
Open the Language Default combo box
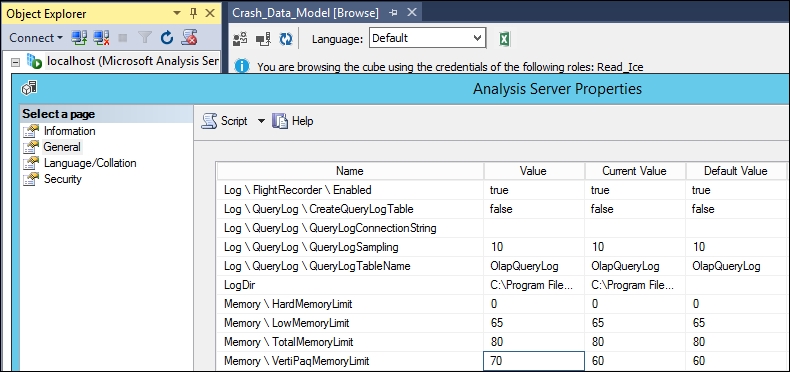tap(427, 38)
